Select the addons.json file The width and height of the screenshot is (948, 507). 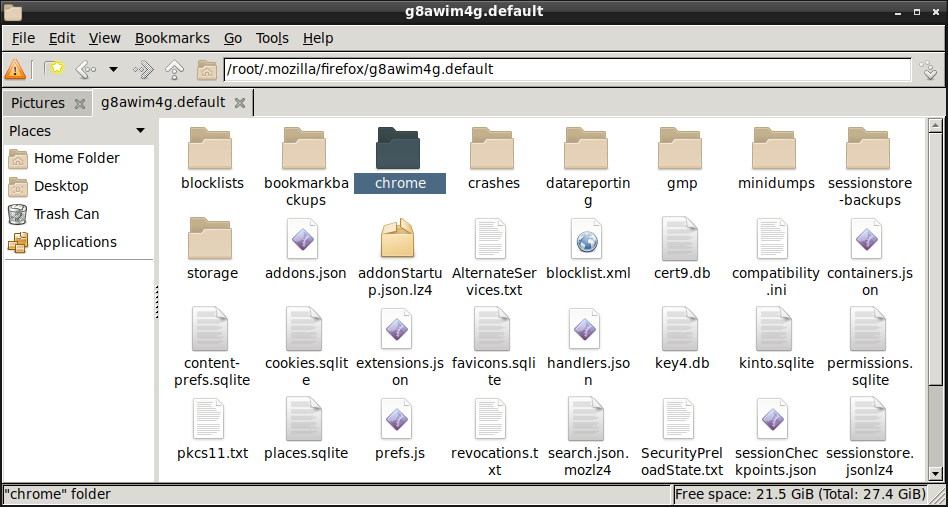point(306,249)
